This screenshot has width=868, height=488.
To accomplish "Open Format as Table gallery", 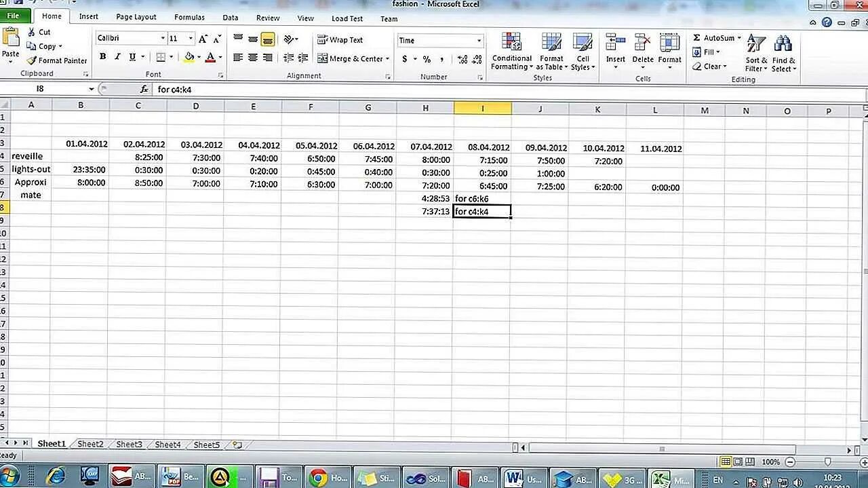I will pos(551,51).
